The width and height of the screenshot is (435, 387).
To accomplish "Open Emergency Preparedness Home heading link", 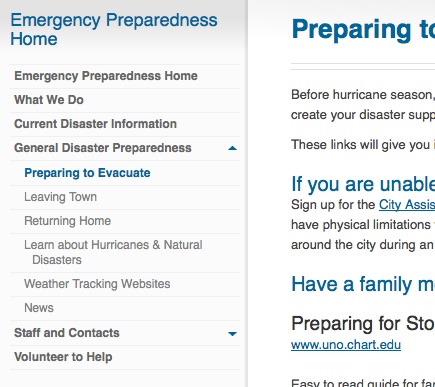I will point(114,29).
